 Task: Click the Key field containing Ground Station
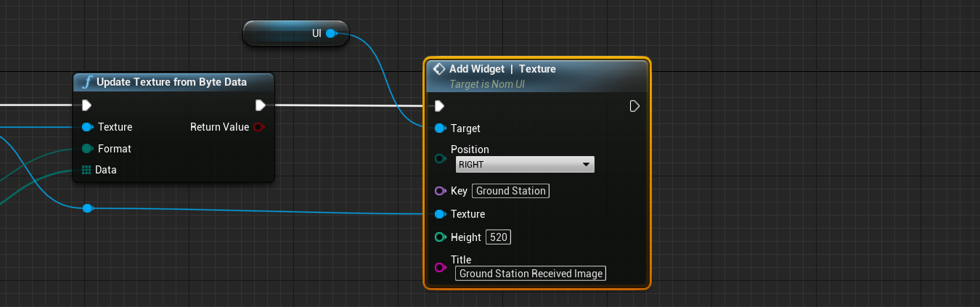(510, 191)
